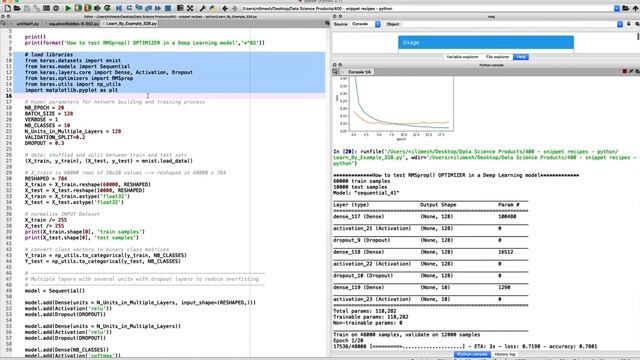Create a new file from the toolbar
This screenshot has width=640, height=360.
point(7,8)
